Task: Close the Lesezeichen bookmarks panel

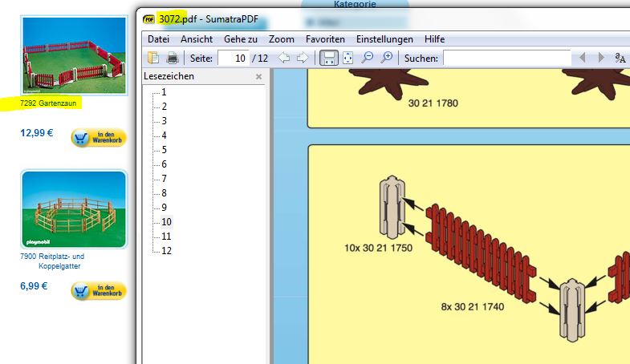Action: [x=258, y=77]
